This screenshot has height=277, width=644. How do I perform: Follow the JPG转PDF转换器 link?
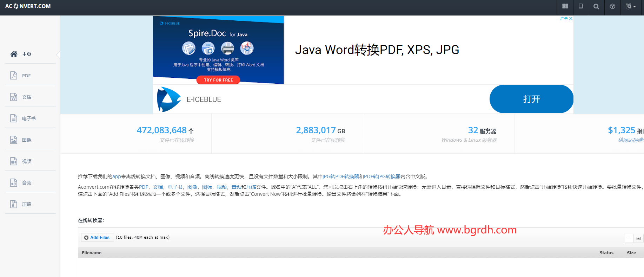coord(341,176)
